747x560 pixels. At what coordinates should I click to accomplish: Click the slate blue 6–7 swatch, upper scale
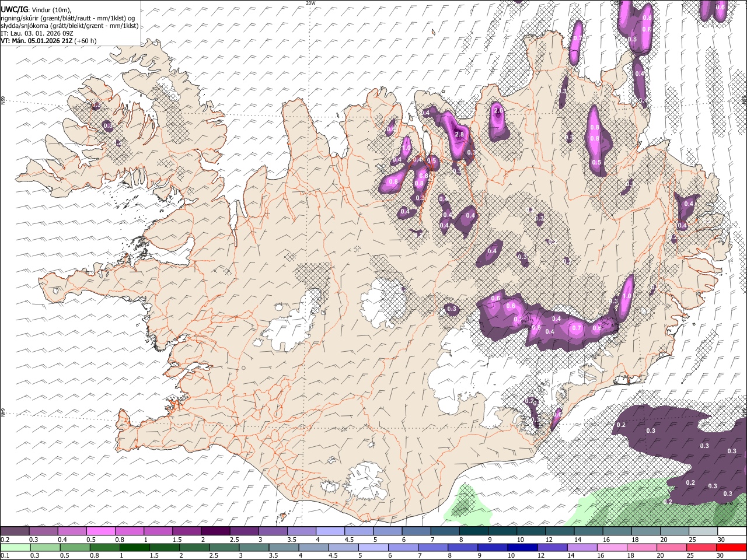coord(416,531)
